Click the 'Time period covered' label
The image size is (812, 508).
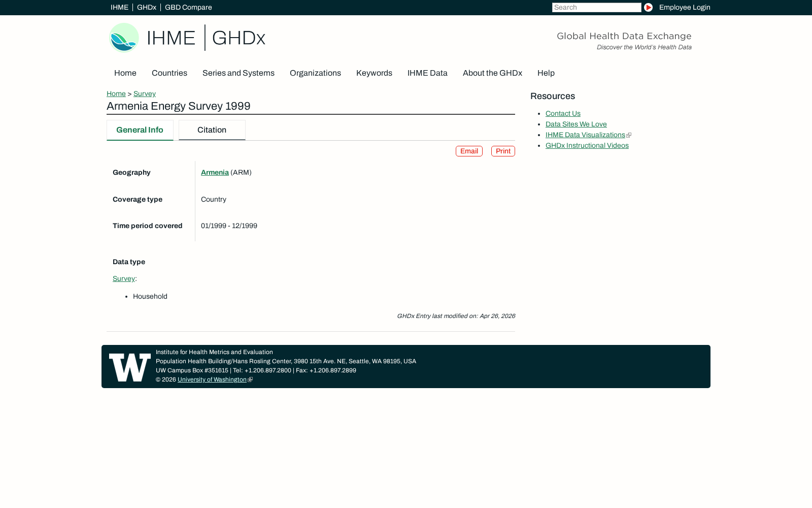(148, 226)
